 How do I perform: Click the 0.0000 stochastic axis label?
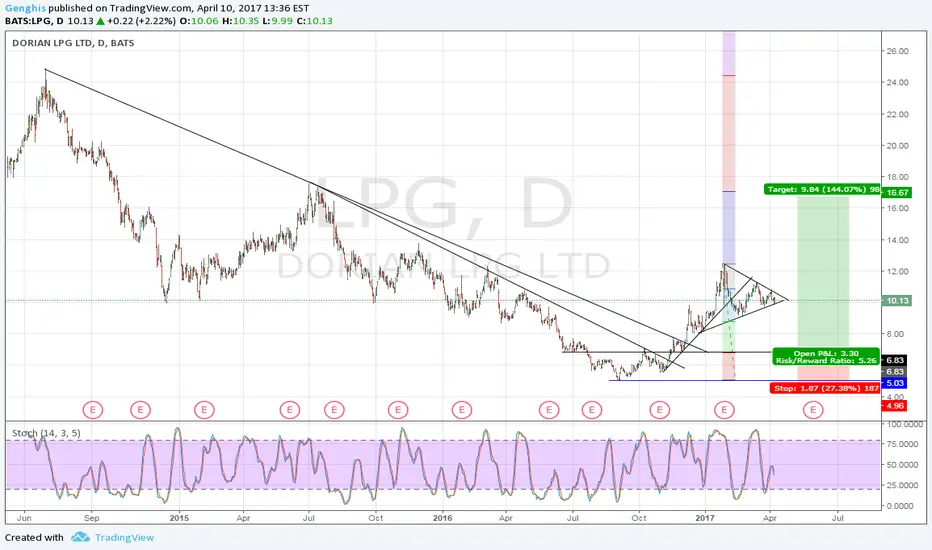[900, 506]
